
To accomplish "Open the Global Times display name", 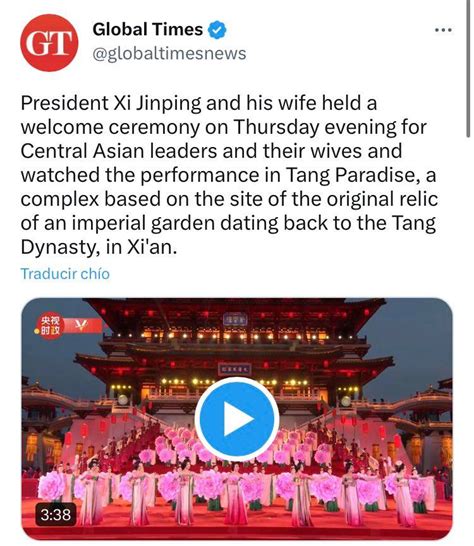I will (148, 29).
